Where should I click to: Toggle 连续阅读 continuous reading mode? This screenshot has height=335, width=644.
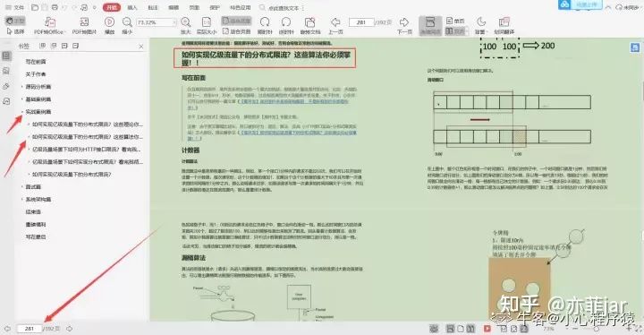tap(430, 25)
